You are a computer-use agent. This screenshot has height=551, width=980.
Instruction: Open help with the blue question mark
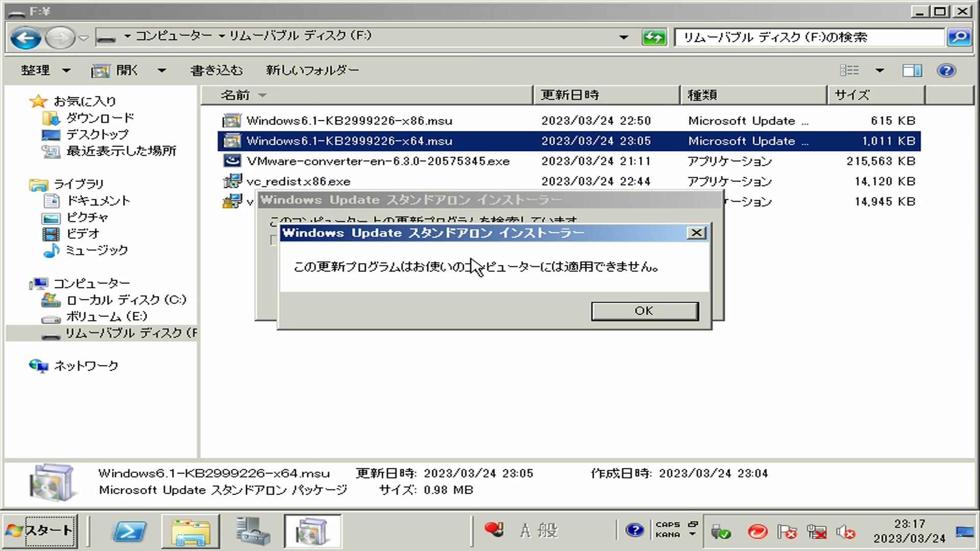[x=946, y=70]
